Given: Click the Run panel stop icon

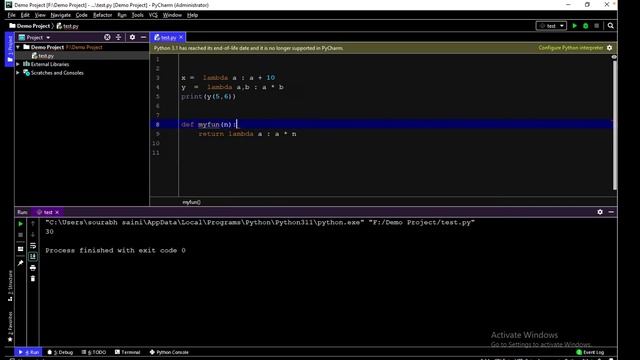Looking at the screenshot, I should pyautogui.click(x=20, y=235).
